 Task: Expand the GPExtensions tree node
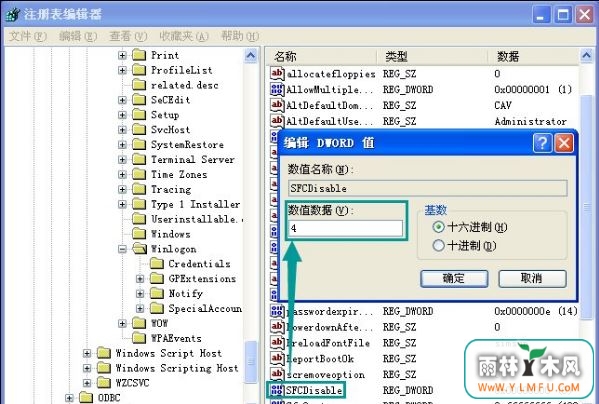[x=140, y=279]
